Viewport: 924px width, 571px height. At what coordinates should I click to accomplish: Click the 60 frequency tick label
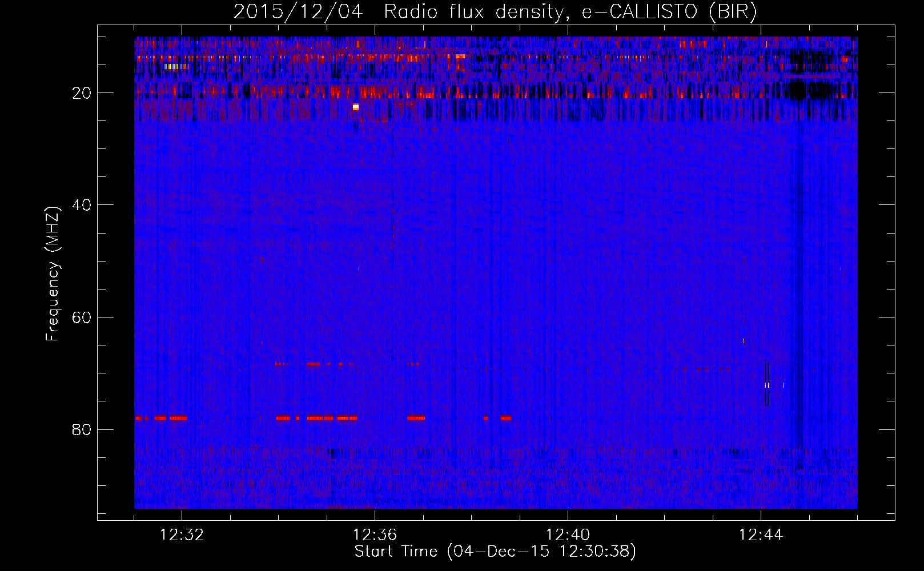pyautogui.click(x=82, y=317)
